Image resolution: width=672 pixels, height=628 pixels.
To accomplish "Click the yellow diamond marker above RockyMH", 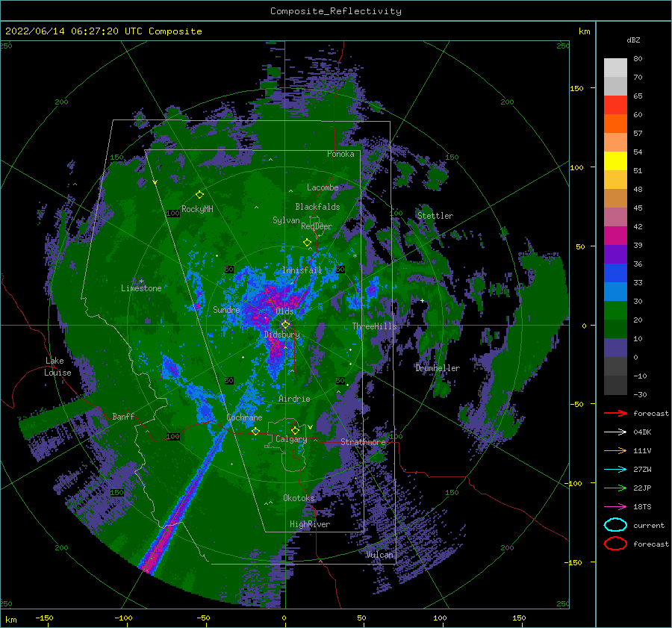I will coord(199,195).
